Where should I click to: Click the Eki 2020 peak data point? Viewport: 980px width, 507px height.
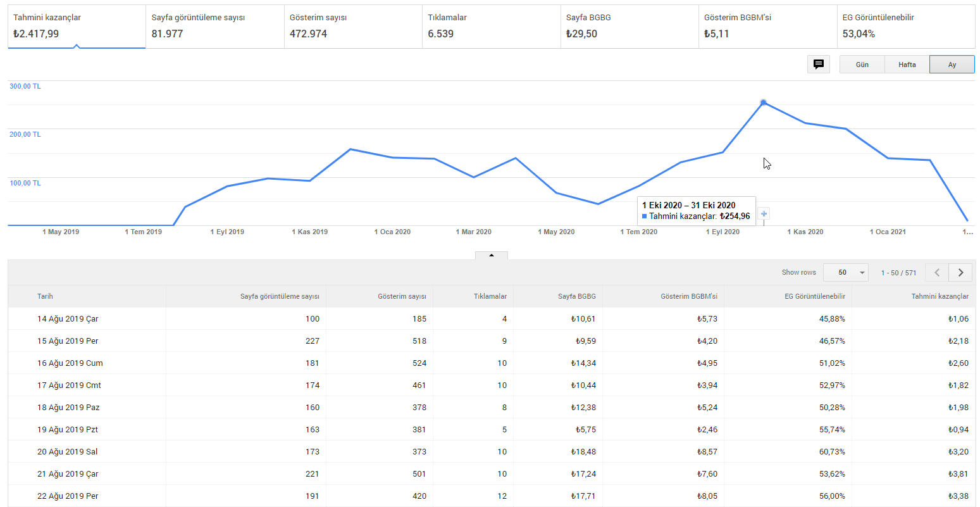coord(764,102)
